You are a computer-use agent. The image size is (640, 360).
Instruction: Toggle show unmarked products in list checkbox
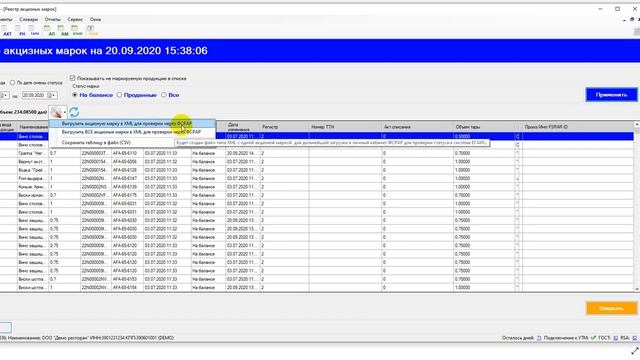72,78
